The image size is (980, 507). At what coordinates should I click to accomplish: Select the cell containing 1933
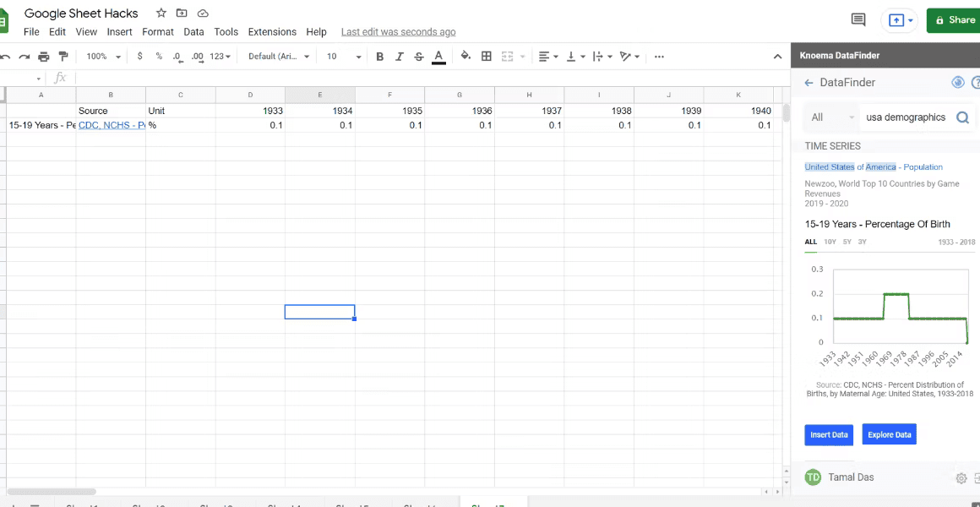pyautogui.click(x=251, y=111)
